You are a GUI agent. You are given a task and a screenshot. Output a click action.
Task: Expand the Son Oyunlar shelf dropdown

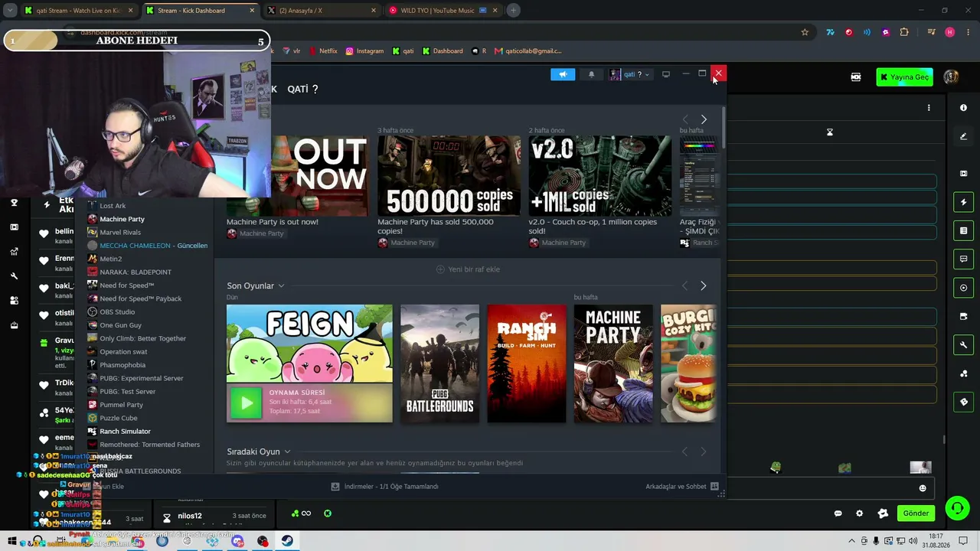[281, 285]
